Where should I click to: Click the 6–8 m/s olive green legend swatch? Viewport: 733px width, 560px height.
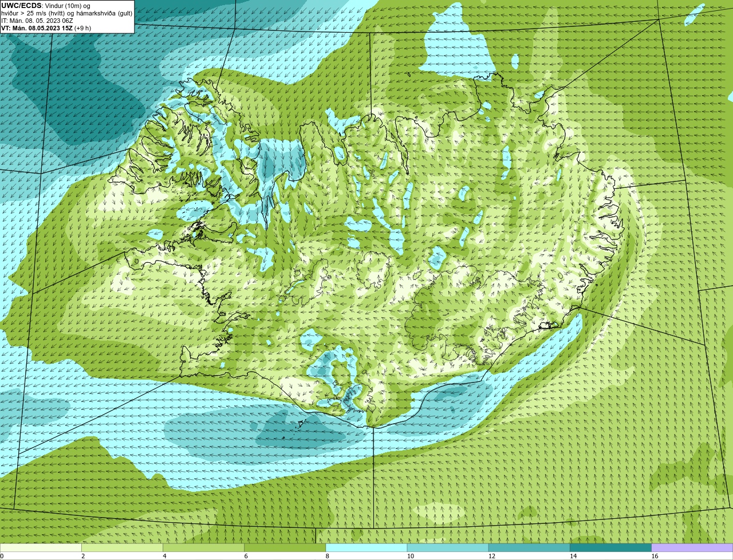(x=285, y=548)
